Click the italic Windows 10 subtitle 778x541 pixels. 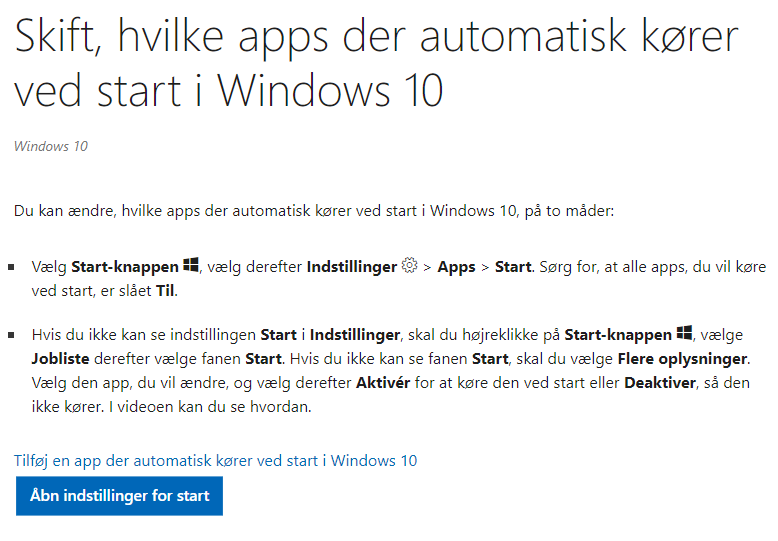click(51, 146)
